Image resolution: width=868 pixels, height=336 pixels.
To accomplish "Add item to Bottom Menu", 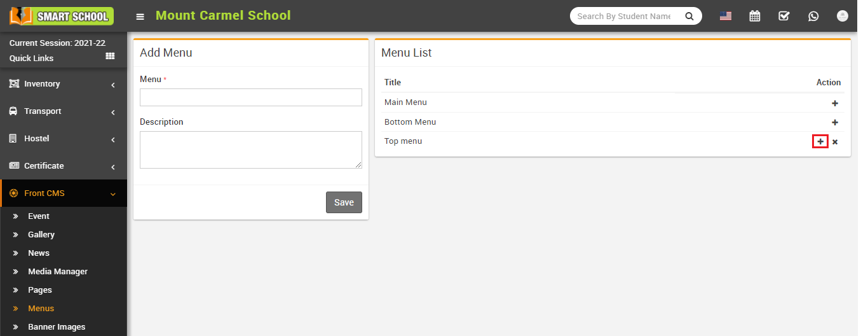I will [835, 122].
